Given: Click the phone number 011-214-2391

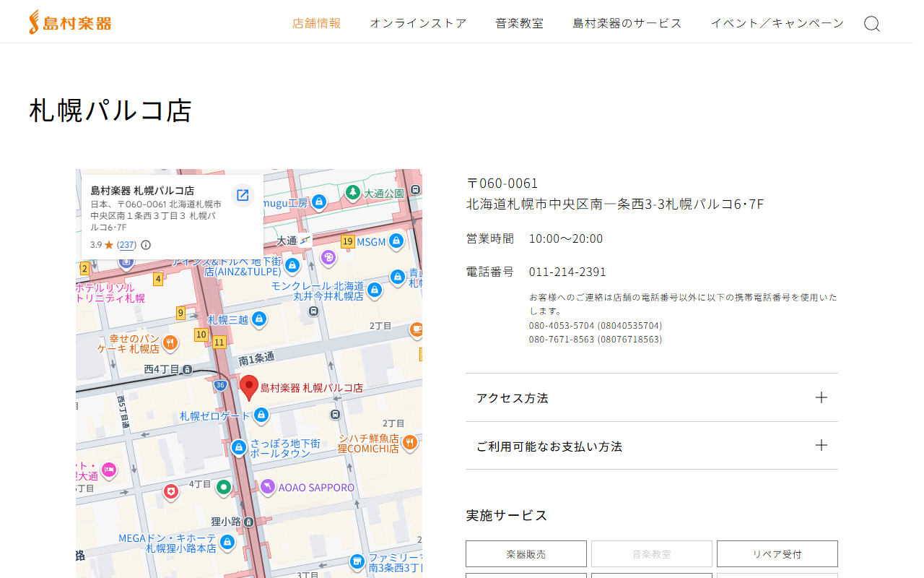Looking at the screenshot, I should click(567, 272).
